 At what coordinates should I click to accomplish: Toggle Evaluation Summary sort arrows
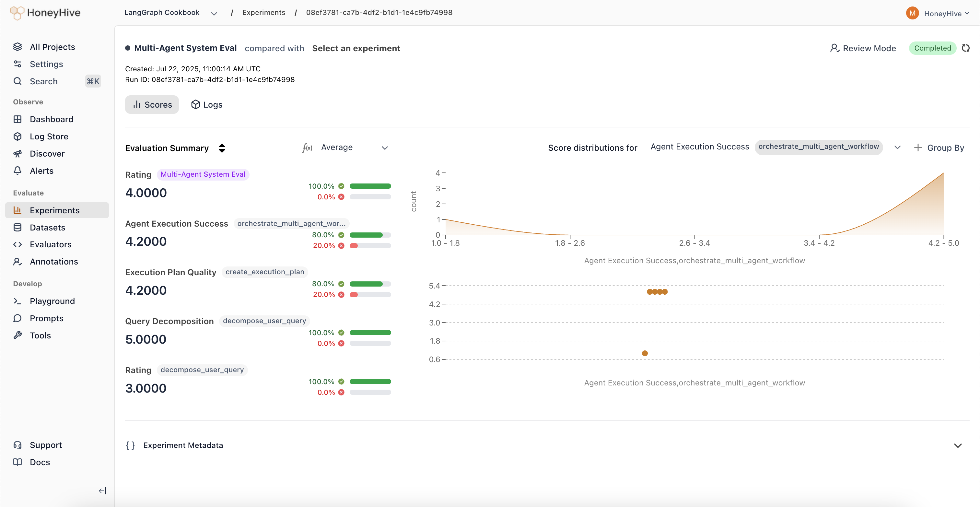click(222, 148)
